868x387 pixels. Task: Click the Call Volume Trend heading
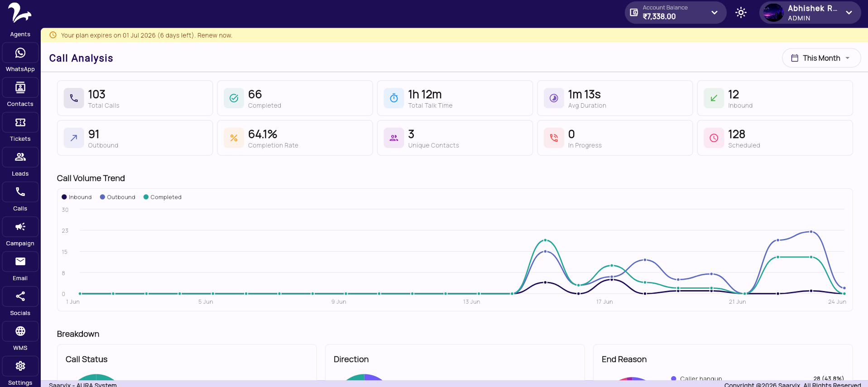point(91,178)
